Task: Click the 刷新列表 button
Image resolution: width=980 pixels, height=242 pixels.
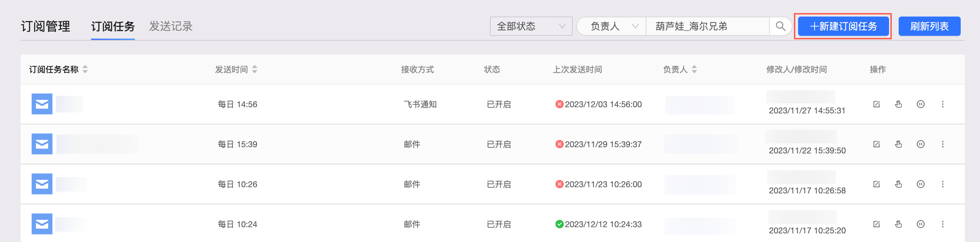Action: coord(929,26)
